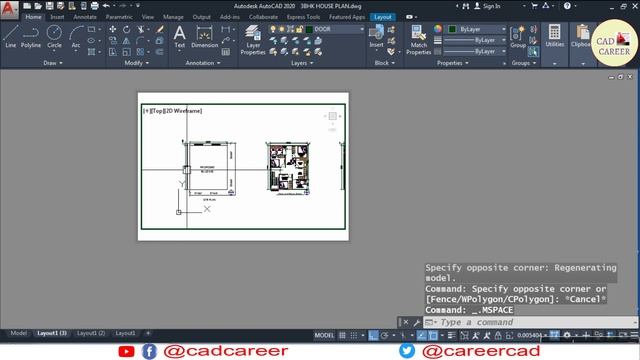640x360 pixels.
Task: Select the Array tool in Modify
Action: 141,52
